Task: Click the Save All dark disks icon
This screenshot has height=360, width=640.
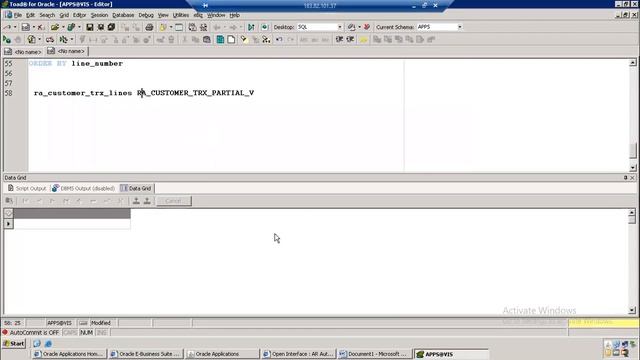Action: [x=111, y=27]
